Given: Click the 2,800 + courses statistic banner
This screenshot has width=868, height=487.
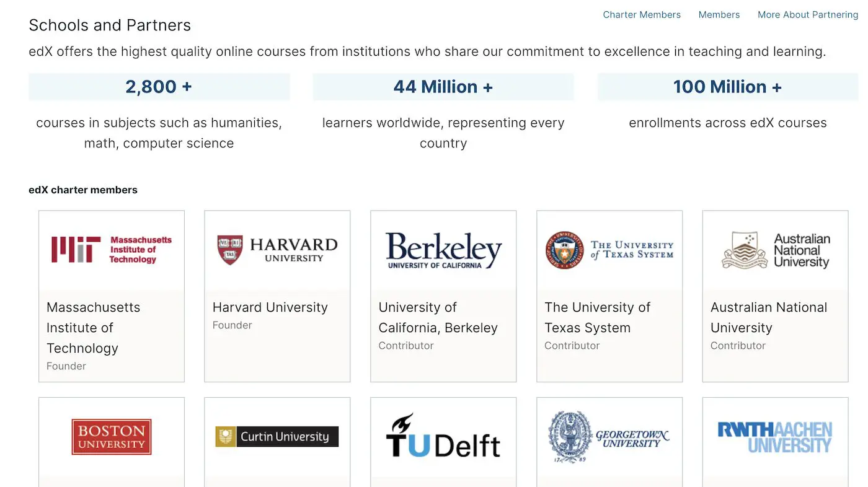Looking at the screenshot, I should [159, 87].
